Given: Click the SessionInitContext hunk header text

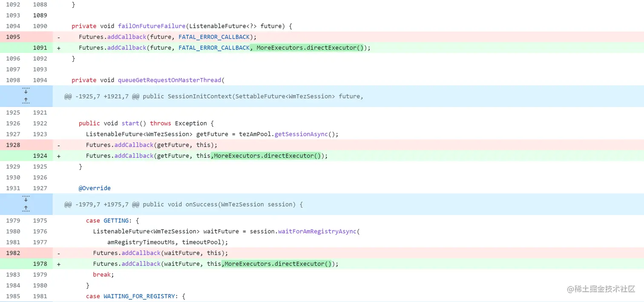Looking at the screenshot, I should pos(214,96).
